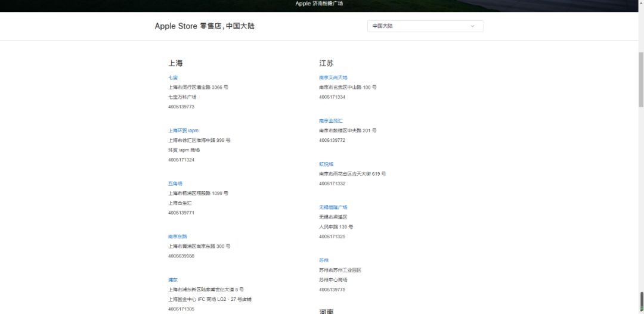Select phone number 4006639988
The image size is (644, 314).
tap(181, 256)
